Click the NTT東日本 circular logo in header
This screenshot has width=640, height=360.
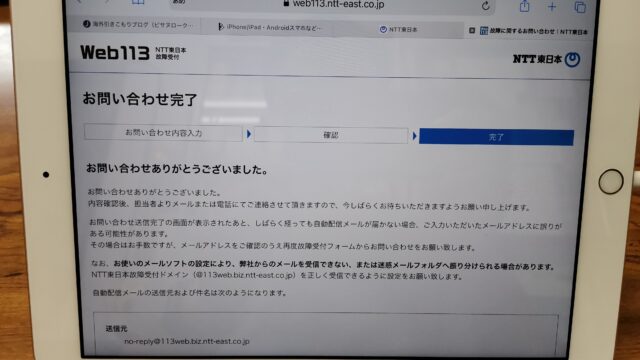pyautogui.click(x=573, y=60)
